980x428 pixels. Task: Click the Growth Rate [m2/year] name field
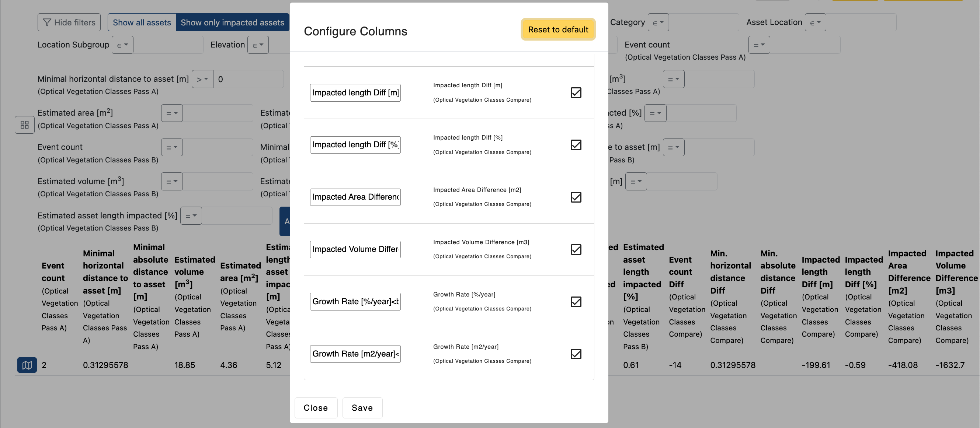(355, 354)
